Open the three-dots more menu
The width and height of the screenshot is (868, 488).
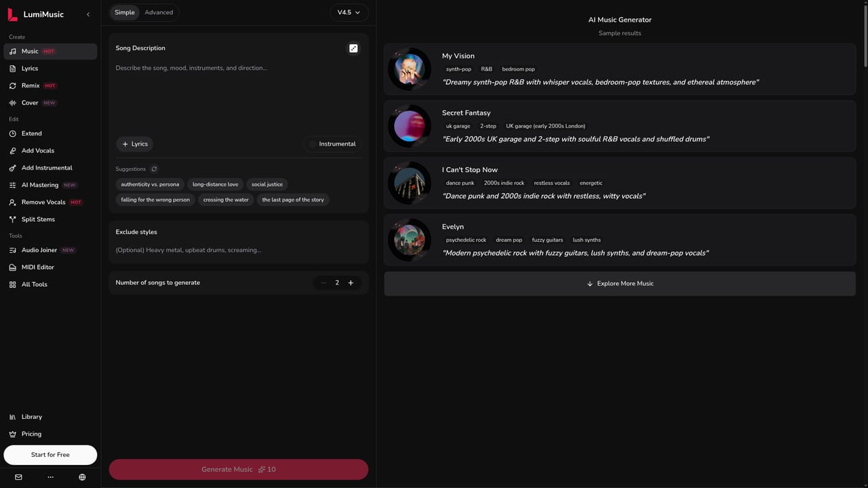tap(50, 477)
